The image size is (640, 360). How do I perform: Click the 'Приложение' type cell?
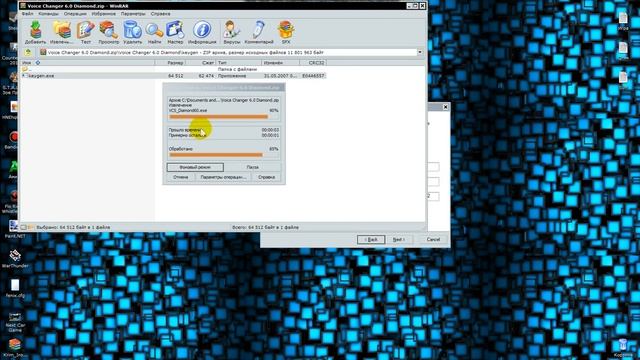click(232, 76)
